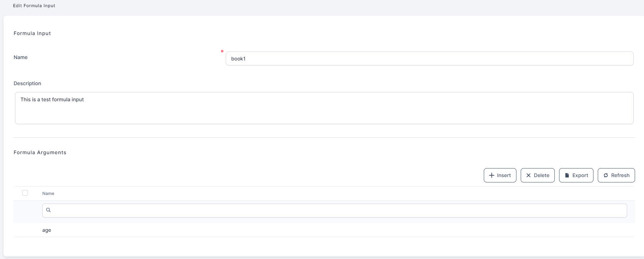Click the Edit Formula Input page title
Screen dimensions: 644x259
coord(34,6)
